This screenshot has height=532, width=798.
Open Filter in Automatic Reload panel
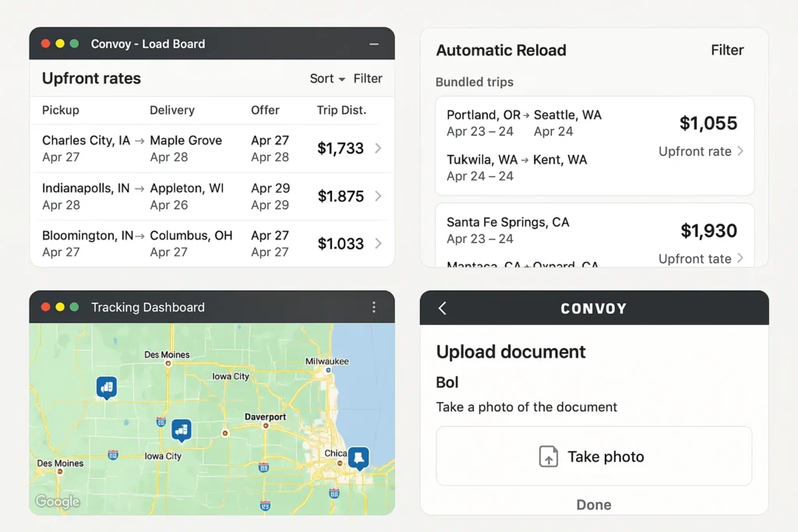tap(727, 51)
